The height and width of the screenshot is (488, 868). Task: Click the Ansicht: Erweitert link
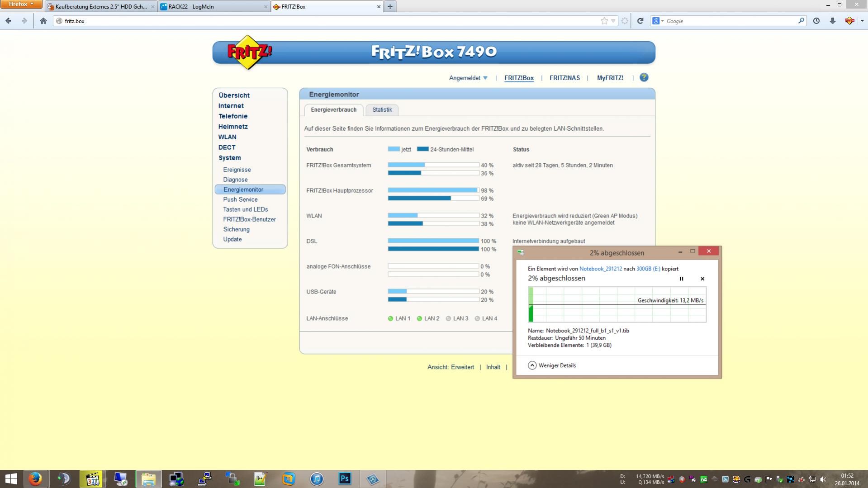click(451, 367)
